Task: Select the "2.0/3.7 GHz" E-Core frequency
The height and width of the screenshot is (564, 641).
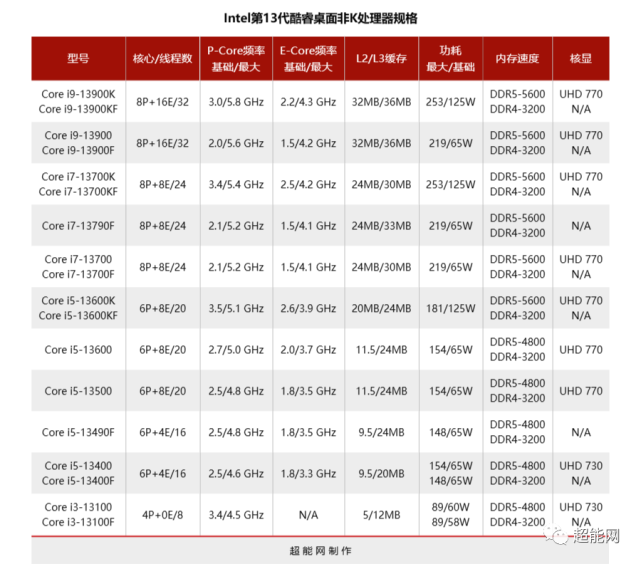Action: tap(308, 350)
